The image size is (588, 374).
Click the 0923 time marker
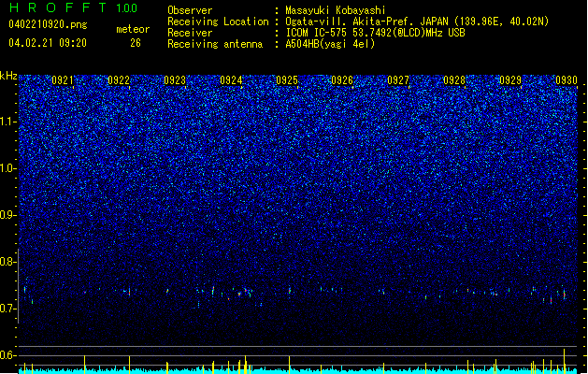coord(175,80)
